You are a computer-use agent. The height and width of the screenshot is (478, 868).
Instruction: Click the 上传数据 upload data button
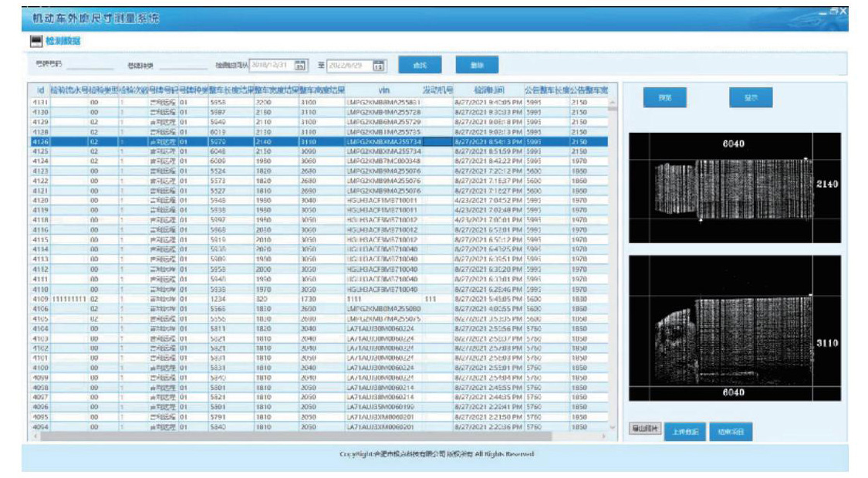[685, 432]
